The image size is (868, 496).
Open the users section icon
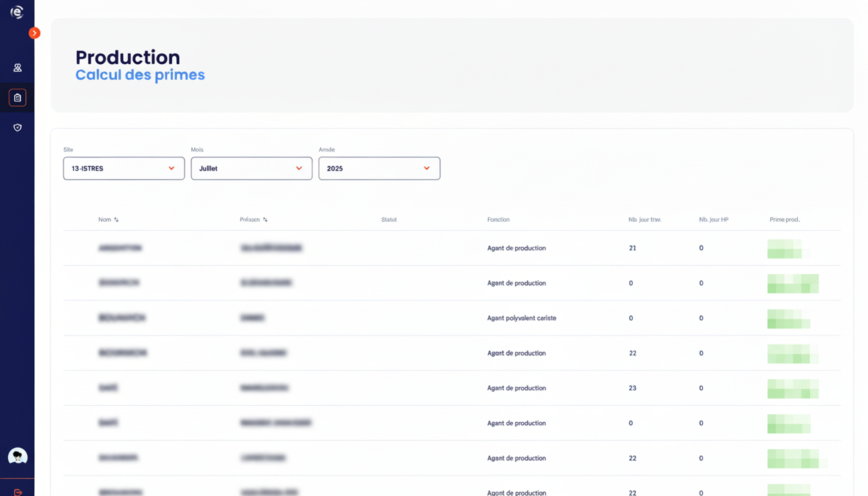[x=17, y=68]
